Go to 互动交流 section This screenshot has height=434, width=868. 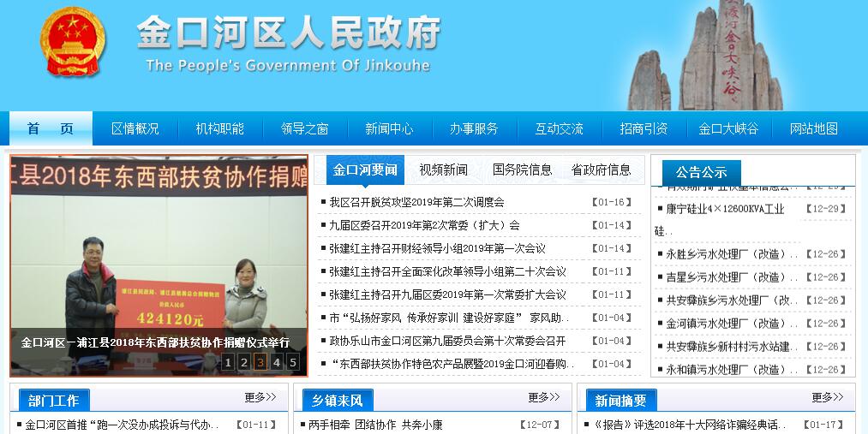[559, 128]
